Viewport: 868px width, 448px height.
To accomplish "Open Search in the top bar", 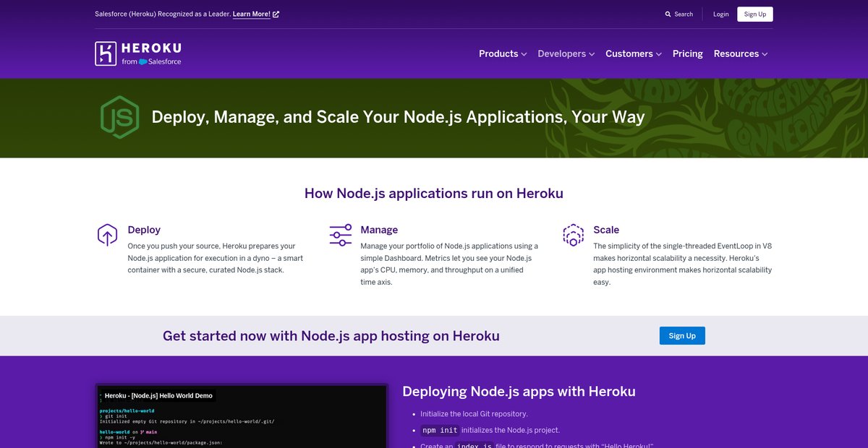I will 679,14.
